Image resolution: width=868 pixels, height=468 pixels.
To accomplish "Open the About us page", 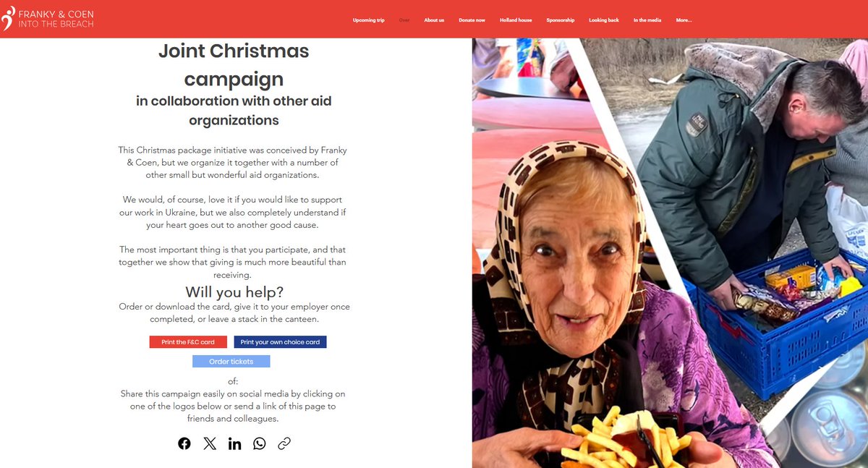I will pyautogui.click(x=434, y=20).
